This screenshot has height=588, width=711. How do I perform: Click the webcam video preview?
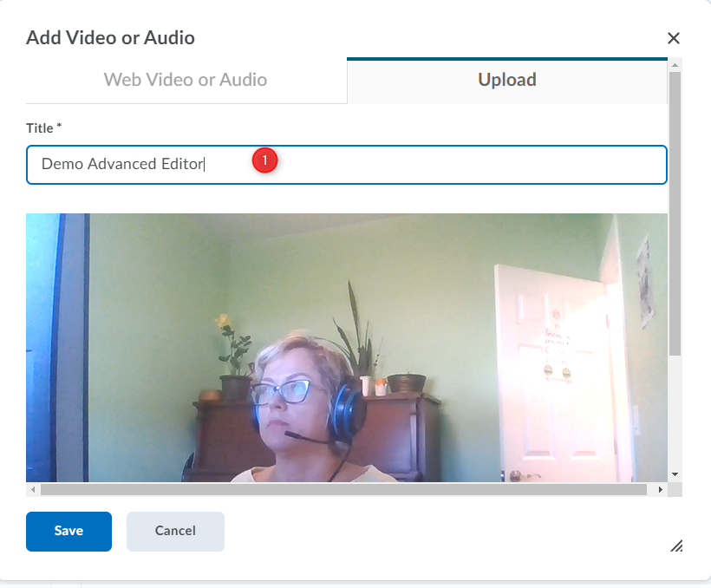347,347
